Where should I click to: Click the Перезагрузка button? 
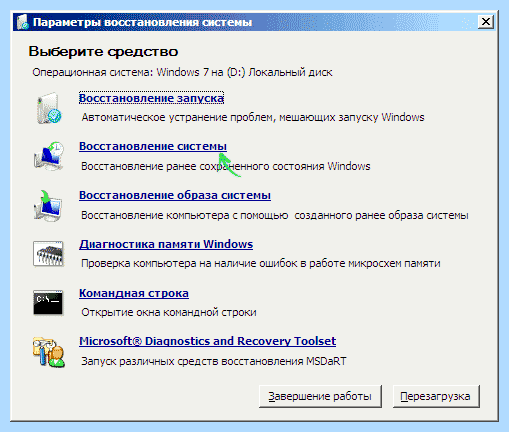click(x=436, y=396)
